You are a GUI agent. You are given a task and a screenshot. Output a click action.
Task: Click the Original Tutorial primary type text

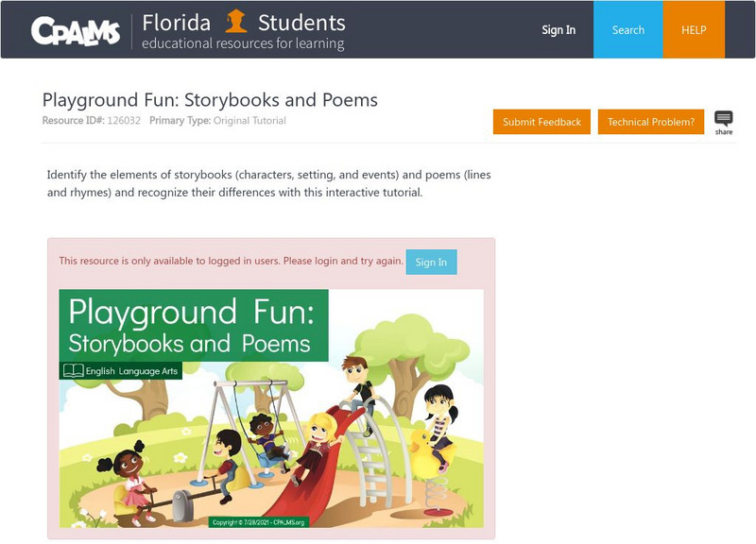pyautogui.click(x=249, y=121)
